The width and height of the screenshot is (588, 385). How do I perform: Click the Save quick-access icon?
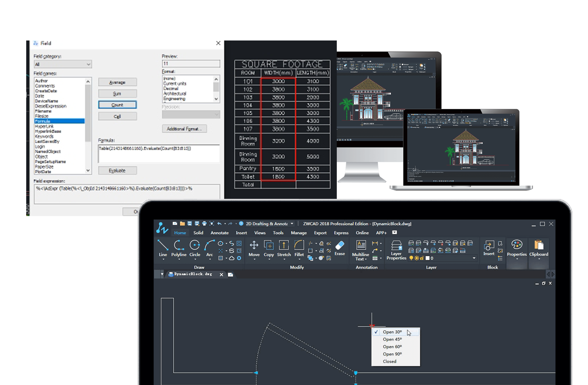click(189, 224)
